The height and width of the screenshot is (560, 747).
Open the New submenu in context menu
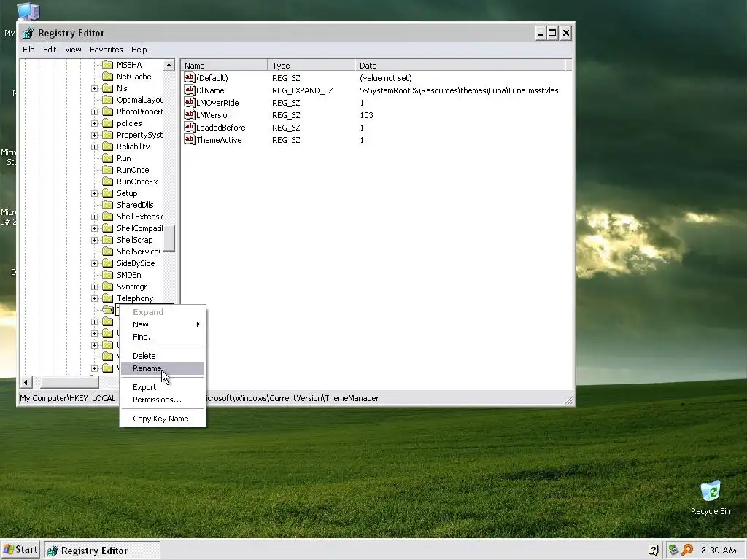(163, 324)
